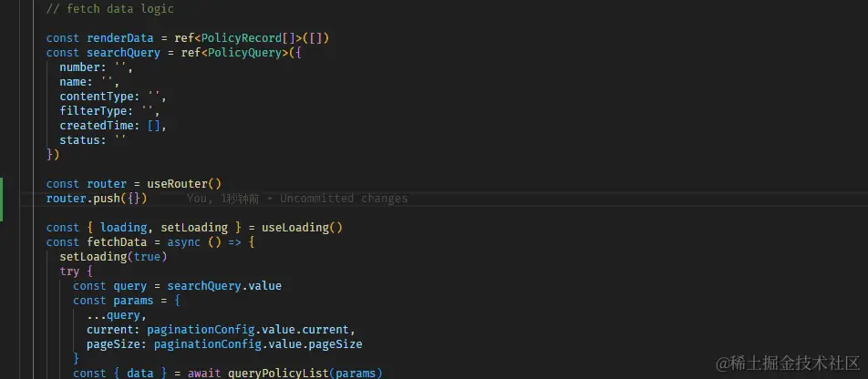Click the "const params = {" line

pyautogui.click(x=127, y=301)
